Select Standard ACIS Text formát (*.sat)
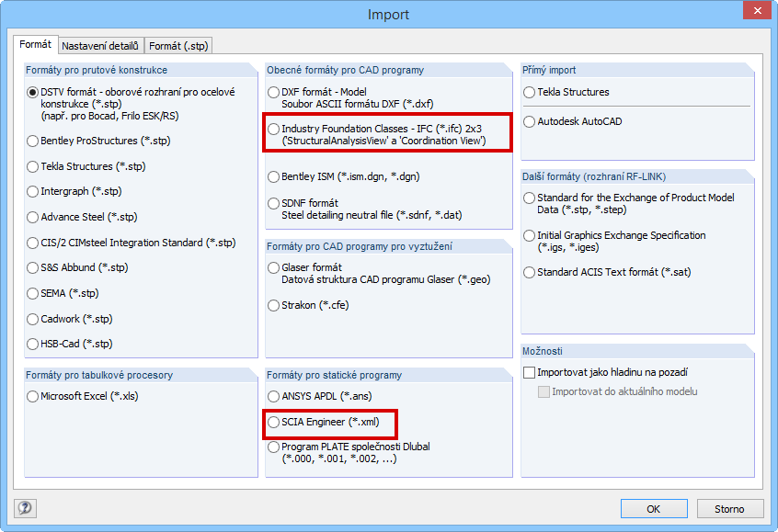This screenshot has width=778, height=532. click(529, 273)
